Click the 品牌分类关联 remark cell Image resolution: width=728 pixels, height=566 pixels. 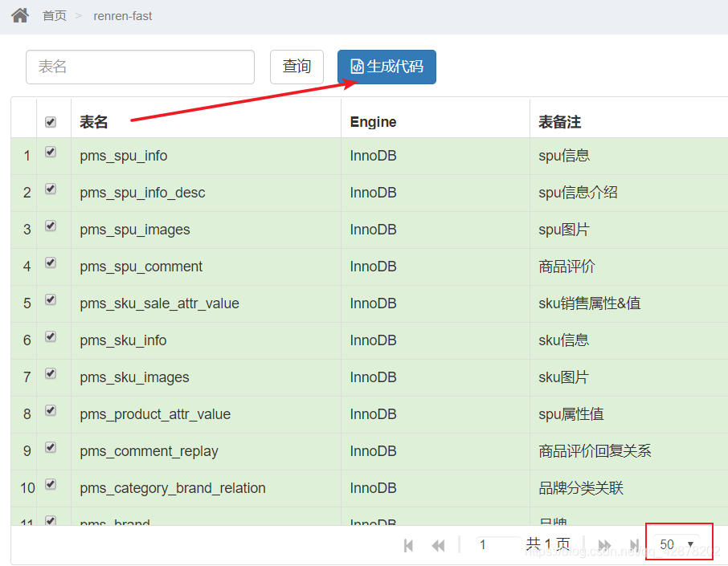pos(628,488)
